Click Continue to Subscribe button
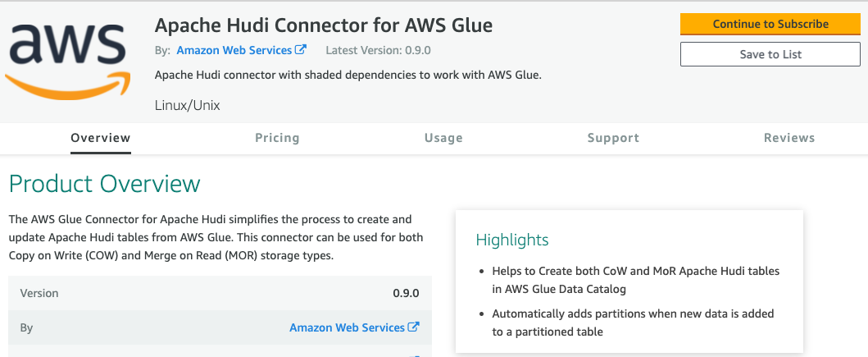 tap(770, 25)
